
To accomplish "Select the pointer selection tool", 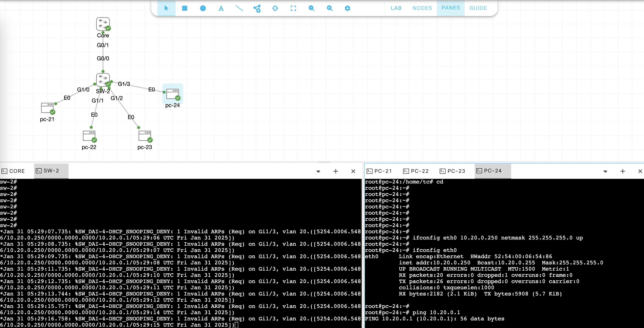I will point(166,8).
